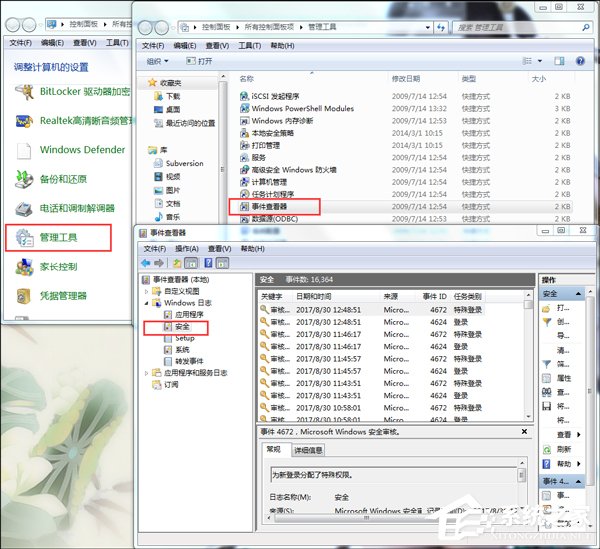The width and height of the screenshot is (600, 549).
Task: Switch to 详细信息 tab in event details
Action: [308, 450]
